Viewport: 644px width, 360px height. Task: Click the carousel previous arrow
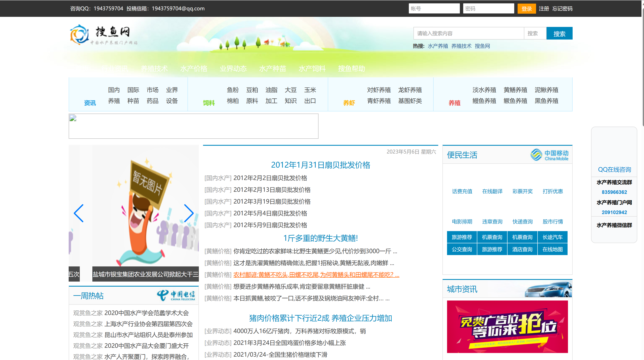click(x=79, y=213)
